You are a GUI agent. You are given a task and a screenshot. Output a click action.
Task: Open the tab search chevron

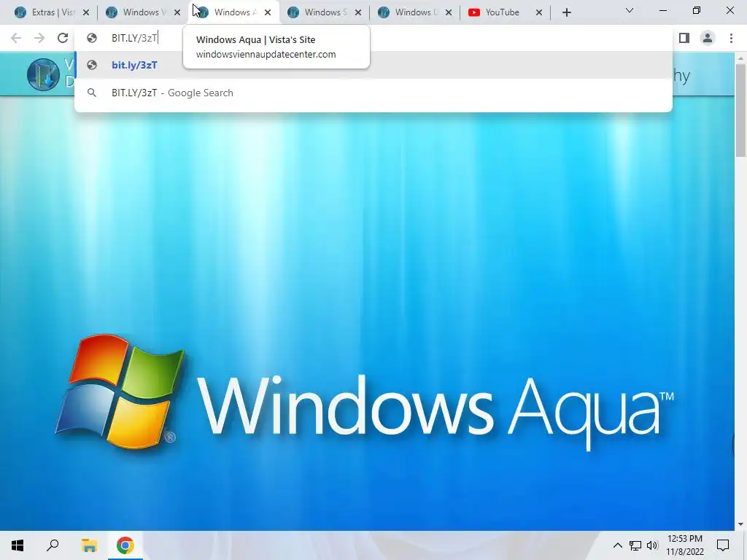[630, 10]
